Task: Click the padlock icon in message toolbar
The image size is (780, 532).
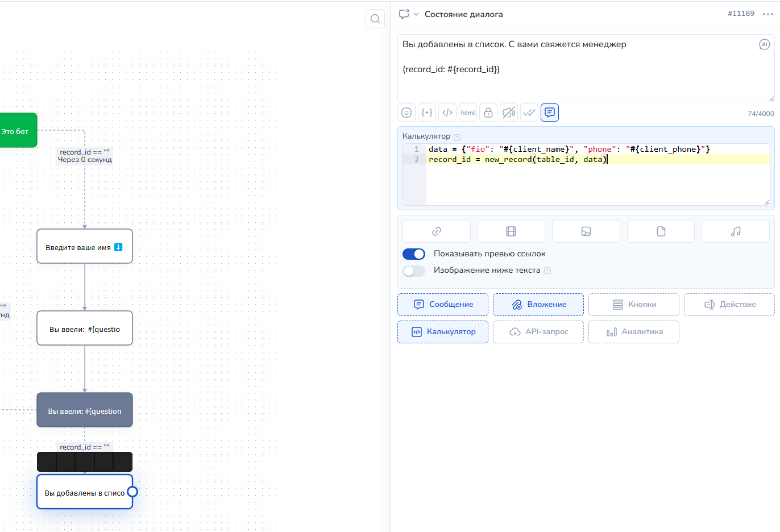Action: 488,113
